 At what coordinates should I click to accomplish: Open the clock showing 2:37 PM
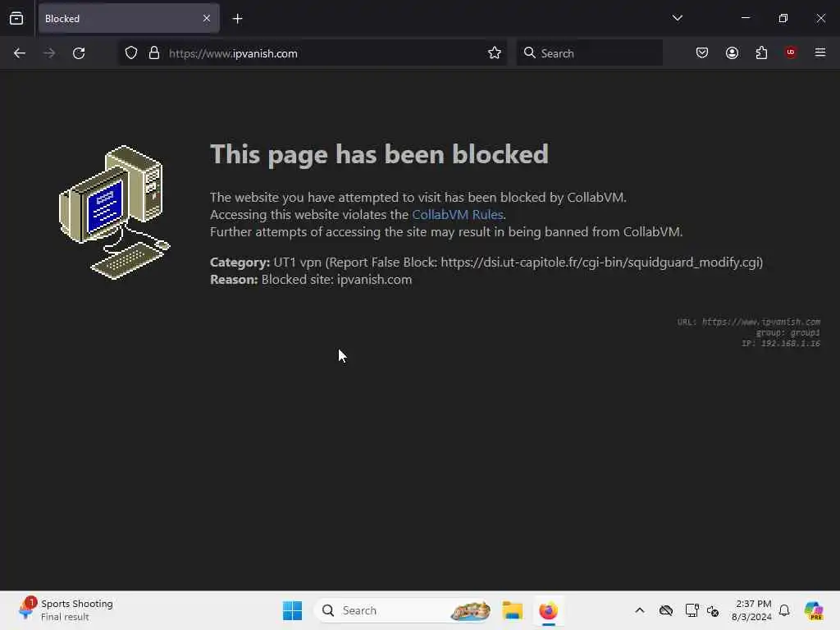(751, 610)
